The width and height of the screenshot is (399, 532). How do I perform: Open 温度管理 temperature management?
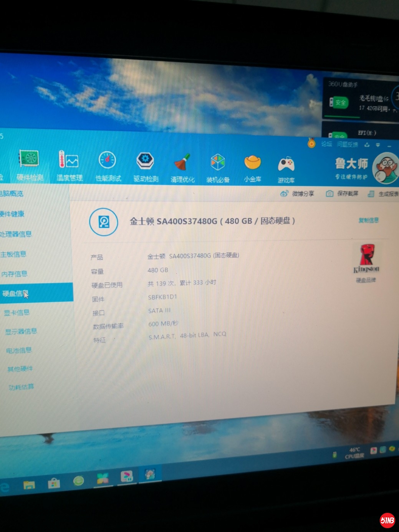(69, 166)
